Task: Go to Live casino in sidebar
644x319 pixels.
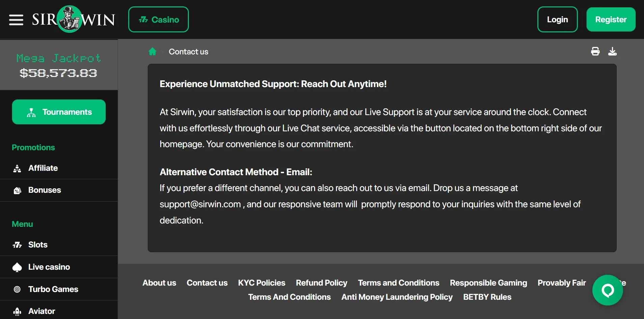Action: tap(49, 267)
